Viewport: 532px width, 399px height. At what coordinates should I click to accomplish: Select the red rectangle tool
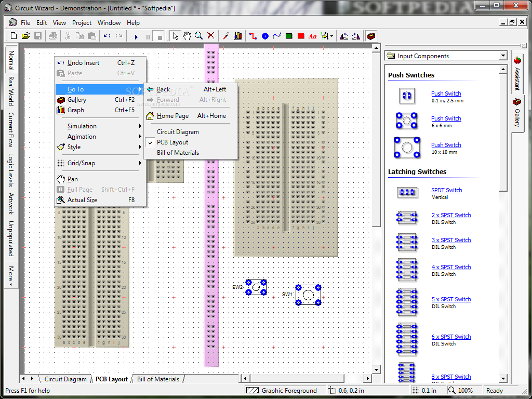click(301, 36)
